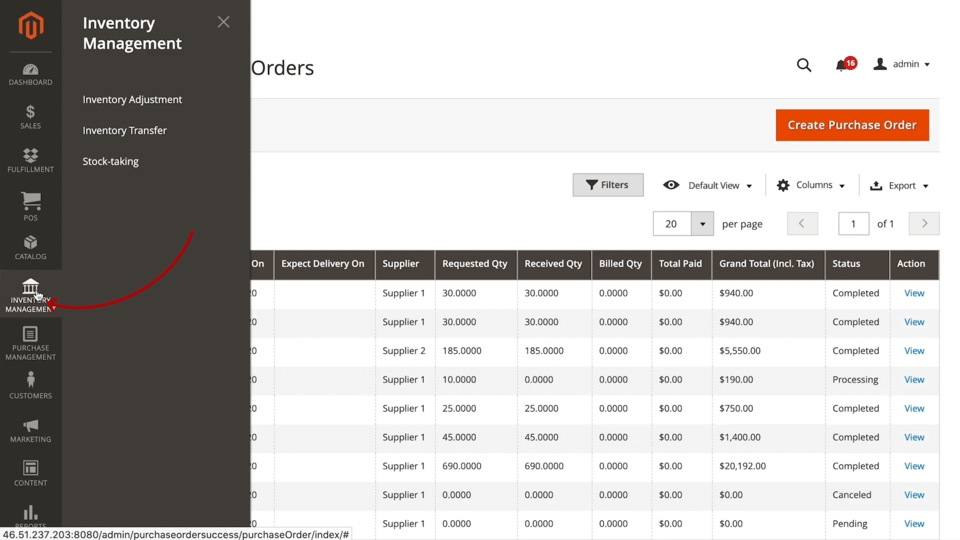The height and width of the screenshot is (540, 960).
Task: Open the per page size dropdown
Action: click(702, 224)
